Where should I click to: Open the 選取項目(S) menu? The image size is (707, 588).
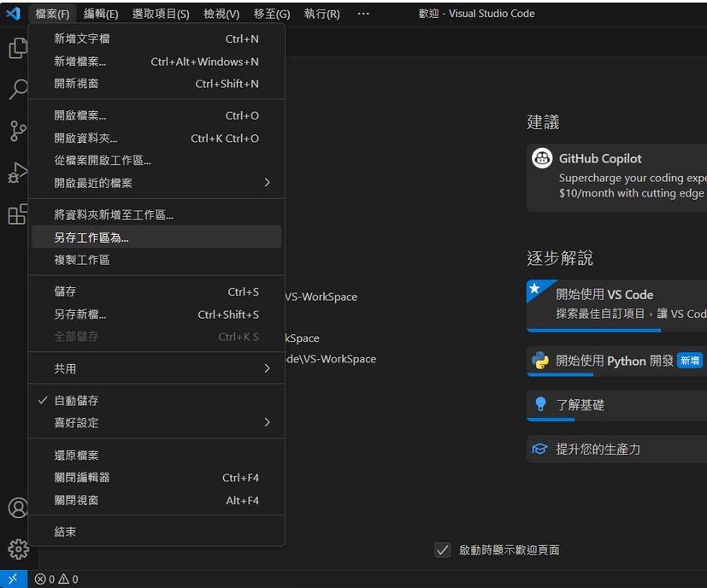click(x=161, y=14)
